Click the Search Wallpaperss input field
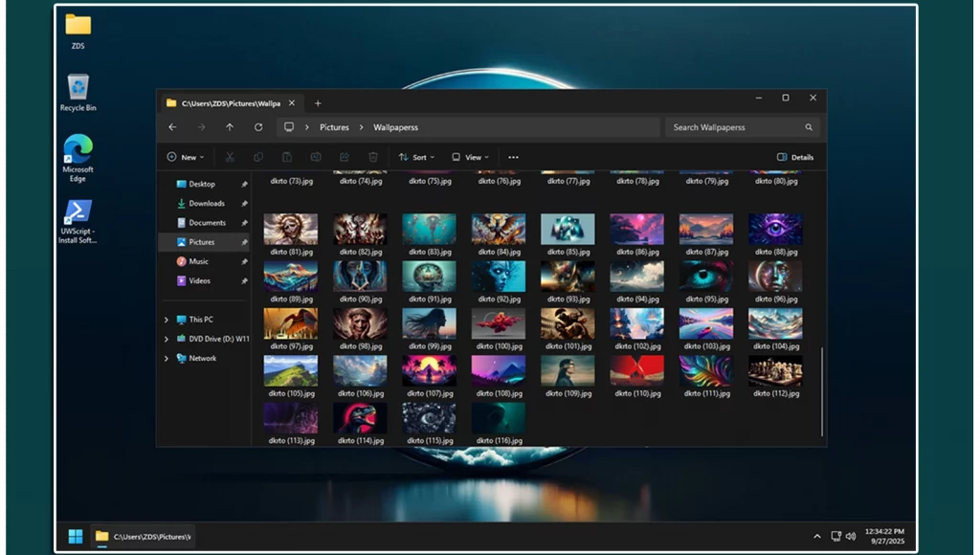 735,127
